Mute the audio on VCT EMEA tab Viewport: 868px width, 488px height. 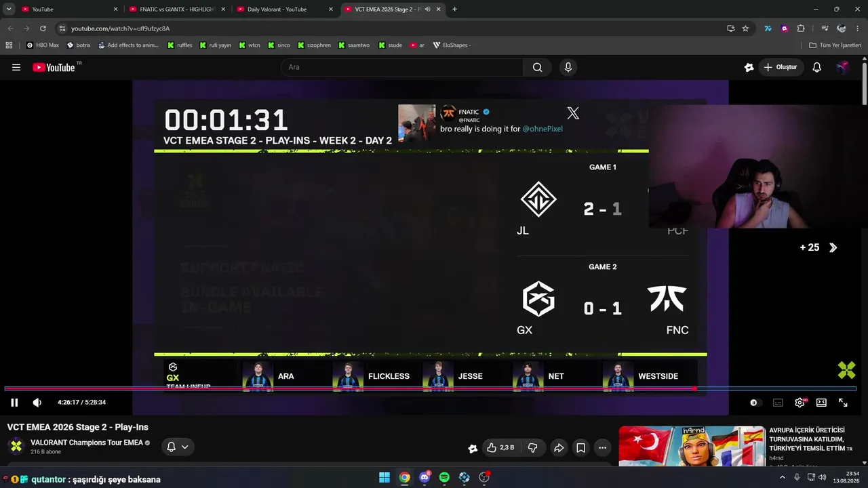428,9
